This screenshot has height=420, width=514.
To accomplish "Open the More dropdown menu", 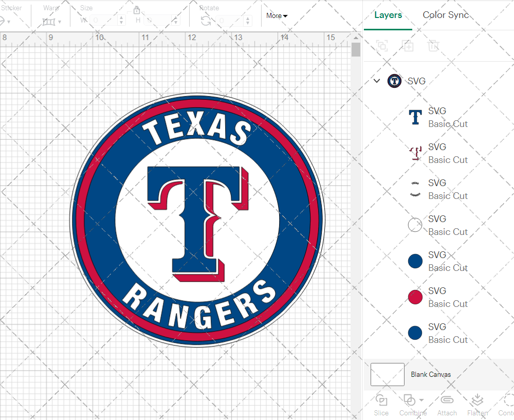I will 277,16.
